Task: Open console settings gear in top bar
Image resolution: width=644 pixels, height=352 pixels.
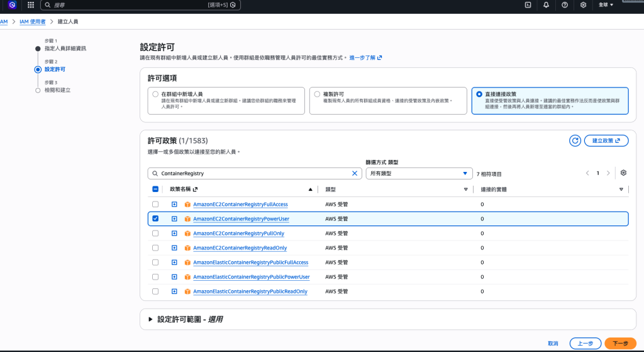Action: tap(583, 5)
